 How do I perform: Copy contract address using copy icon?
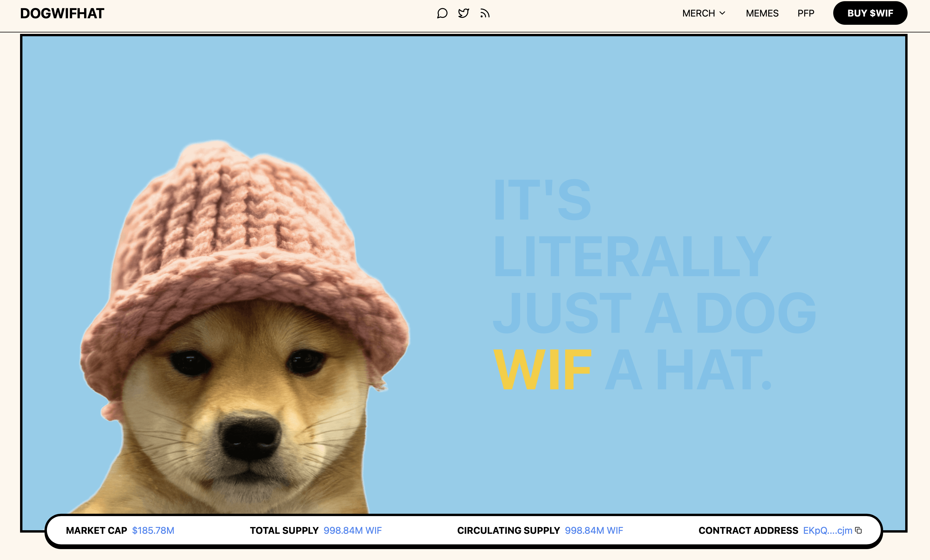coord(858,530)
